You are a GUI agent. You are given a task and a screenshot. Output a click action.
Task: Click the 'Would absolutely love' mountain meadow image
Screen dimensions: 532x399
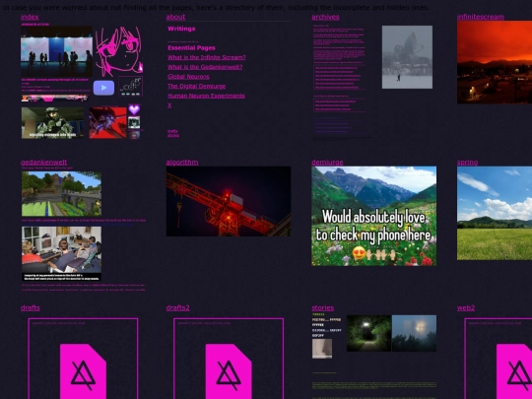(x=374, y=216)
